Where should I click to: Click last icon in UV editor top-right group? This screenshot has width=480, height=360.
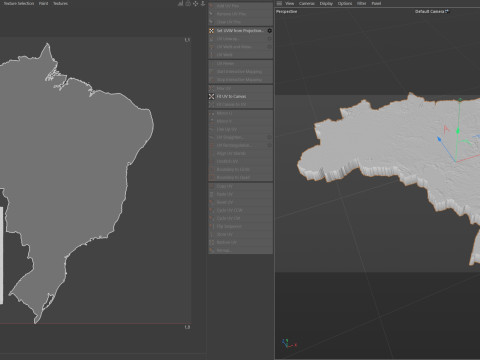click(203, 3)
